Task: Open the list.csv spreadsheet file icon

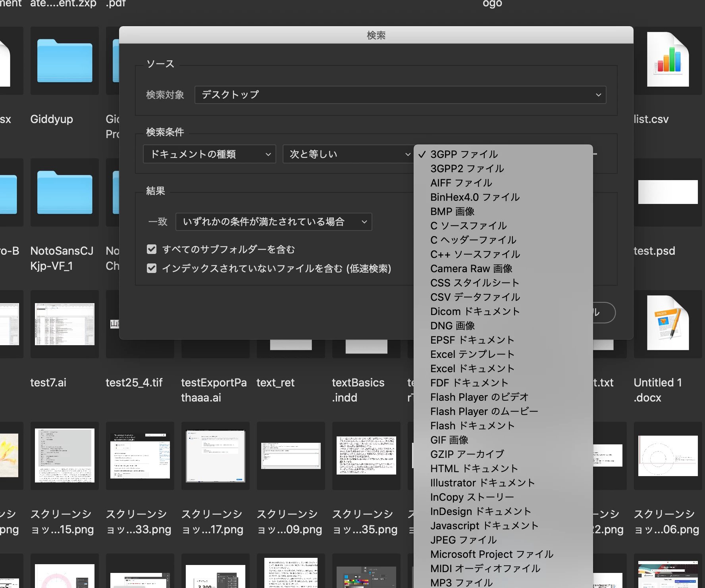Action: click(668, 60)
